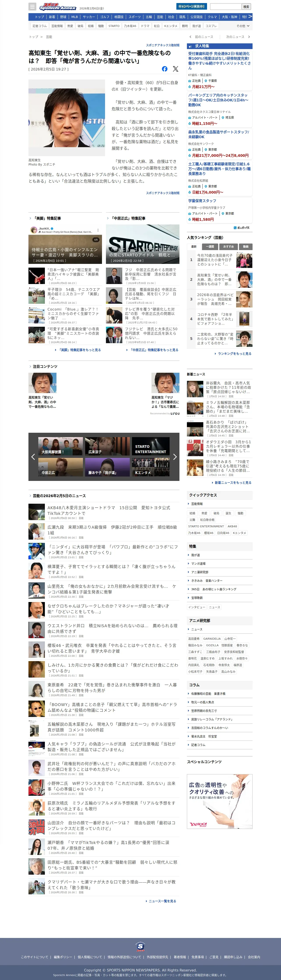Open 野球 in main navigation

point(63,17)
